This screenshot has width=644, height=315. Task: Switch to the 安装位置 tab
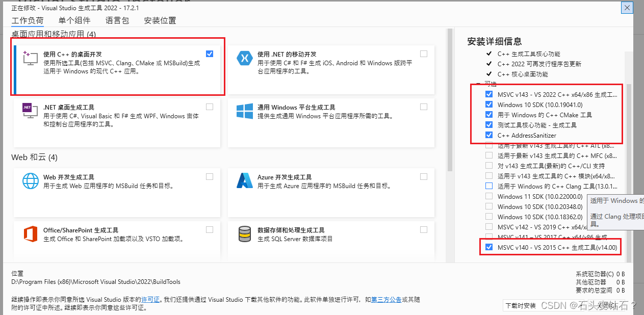pos(160,21)
